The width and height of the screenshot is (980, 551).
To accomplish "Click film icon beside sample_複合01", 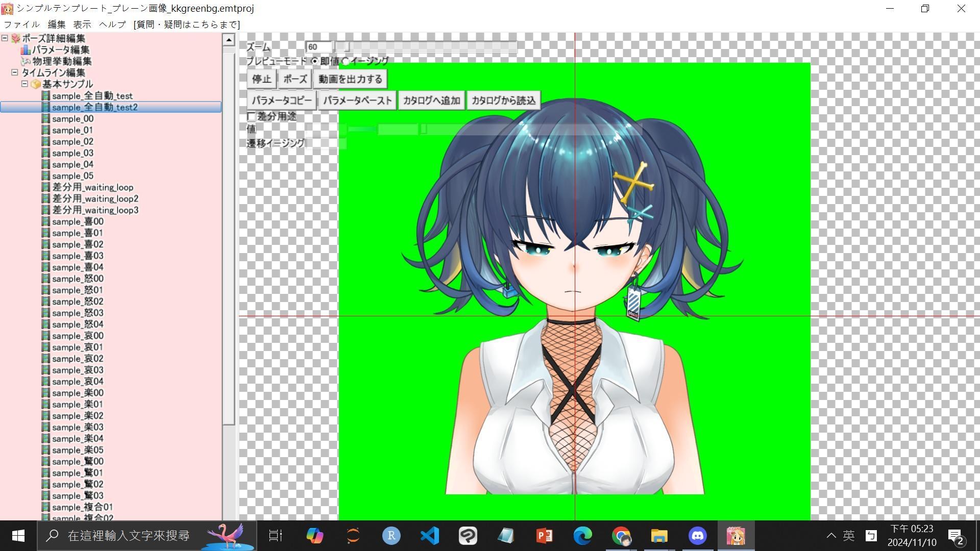I will 45,507.
